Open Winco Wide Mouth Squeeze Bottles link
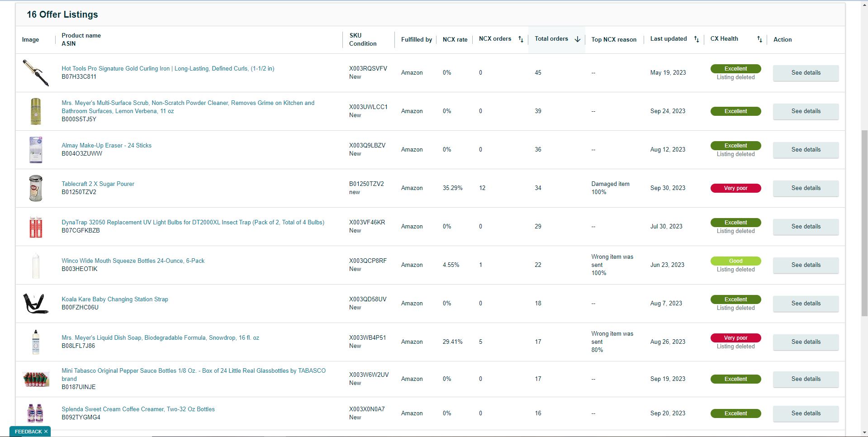 tap(133, 261)
